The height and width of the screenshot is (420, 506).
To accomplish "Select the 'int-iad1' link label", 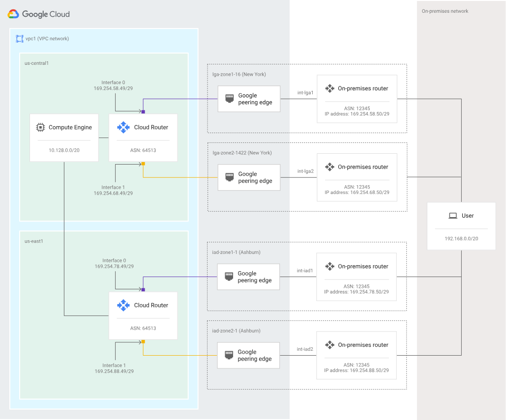I will [305, 271].
